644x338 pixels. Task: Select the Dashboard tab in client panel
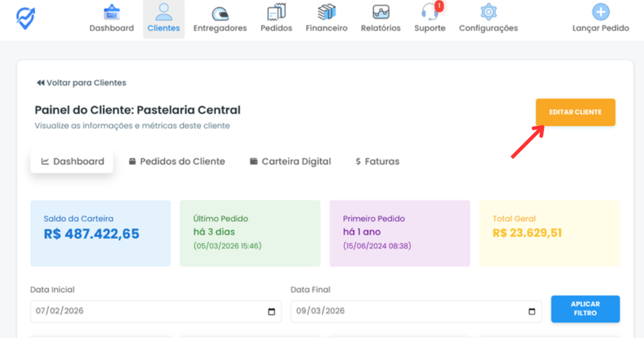pyautogui.click(x=72, y=161)
